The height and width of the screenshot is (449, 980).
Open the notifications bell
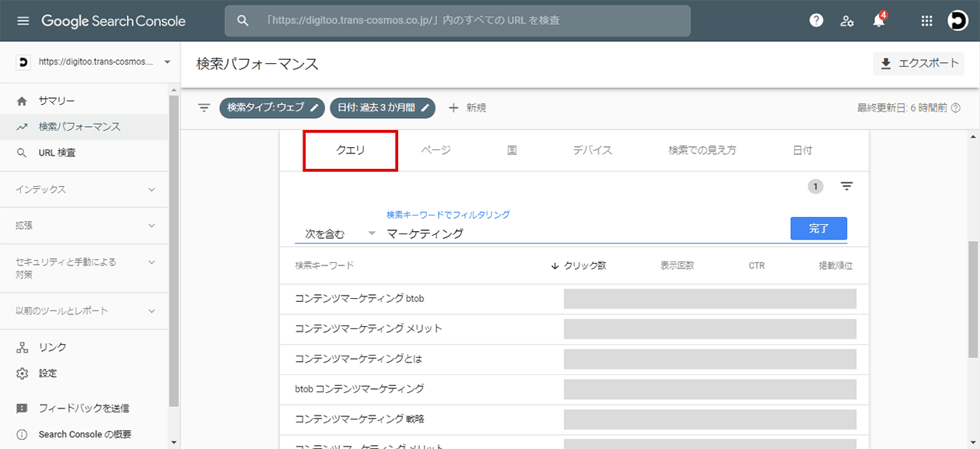point(879,20)
